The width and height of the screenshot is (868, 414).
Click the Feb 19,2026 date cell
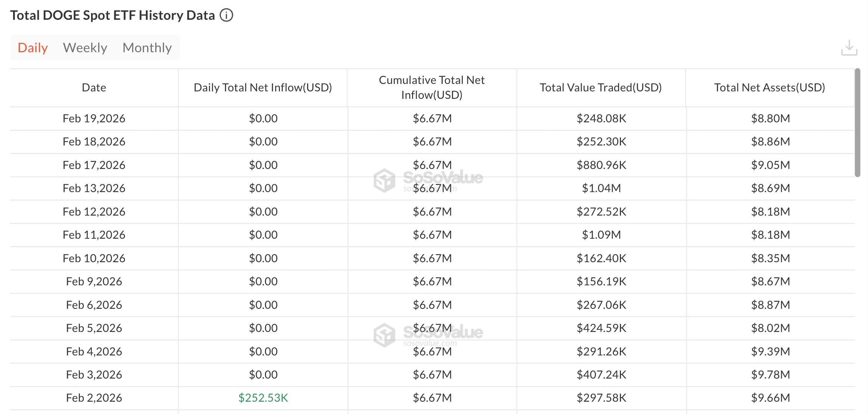94,119
